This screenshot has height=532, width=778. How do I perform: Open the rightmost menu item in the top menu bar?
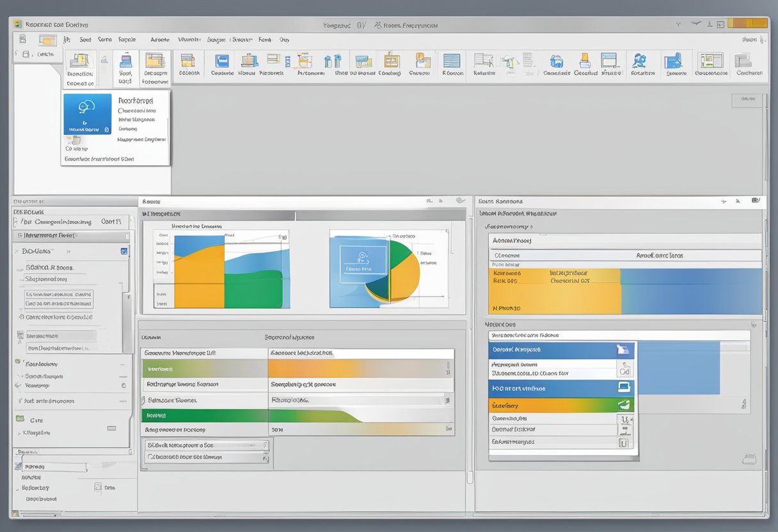click(x=283, y=39)
